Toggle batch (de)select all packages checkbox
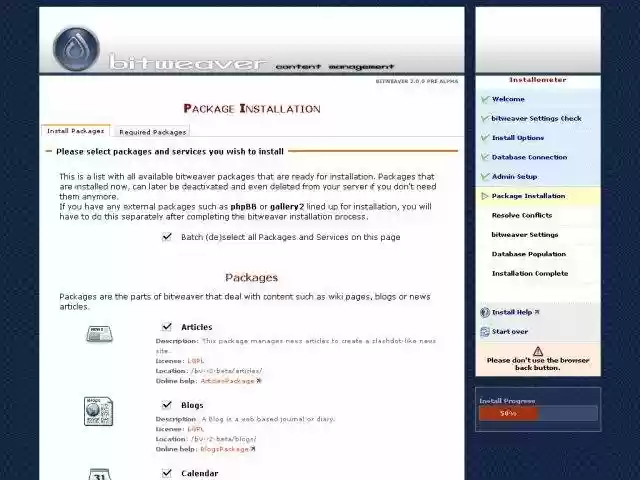Viewport: 640px width, 480px height. point(167,237)
